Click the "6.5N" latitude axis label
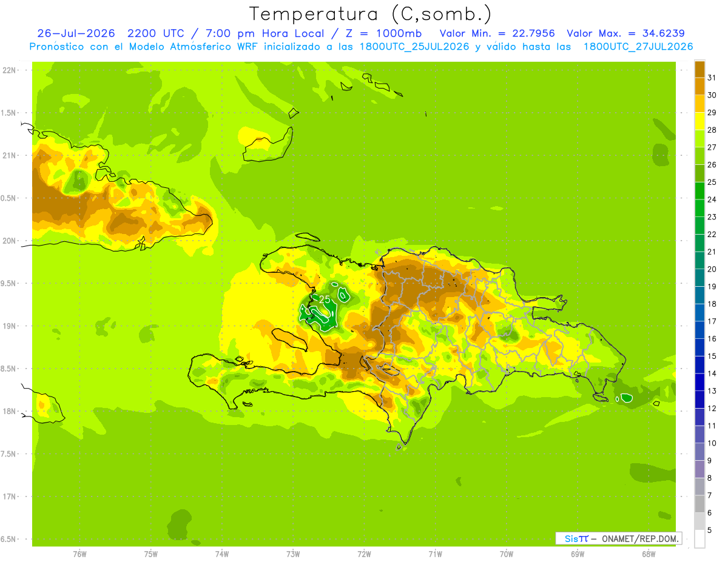Viewport: 728px width, 562px height. pos(8,540)
